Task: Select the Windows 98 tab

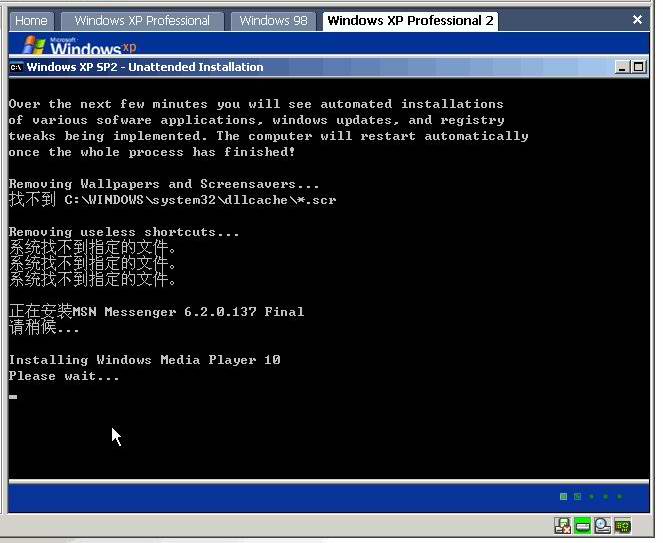Action: coord(273,21)
